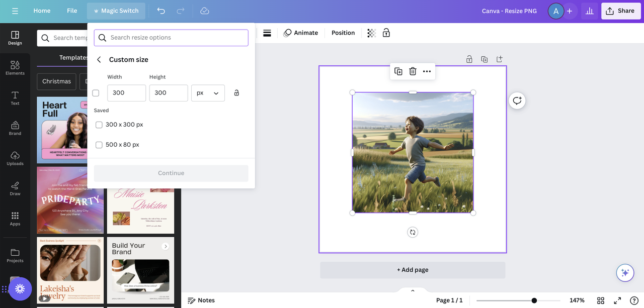
Task: Focus the Search resize options field
Action: coord(171,38)
